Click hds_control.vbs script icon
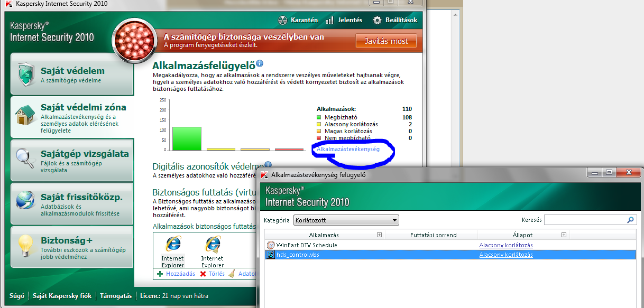 click(271, 255)
